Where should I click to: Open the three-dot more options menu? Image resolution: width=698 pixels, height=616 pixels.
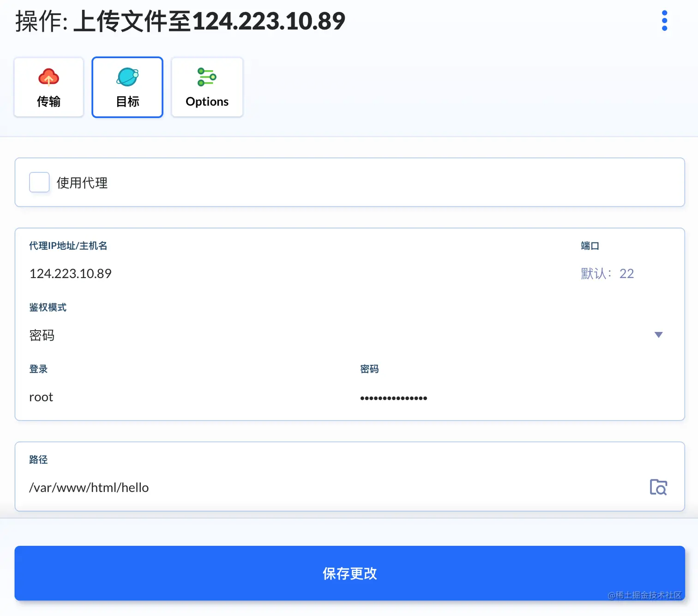point(664,21)
